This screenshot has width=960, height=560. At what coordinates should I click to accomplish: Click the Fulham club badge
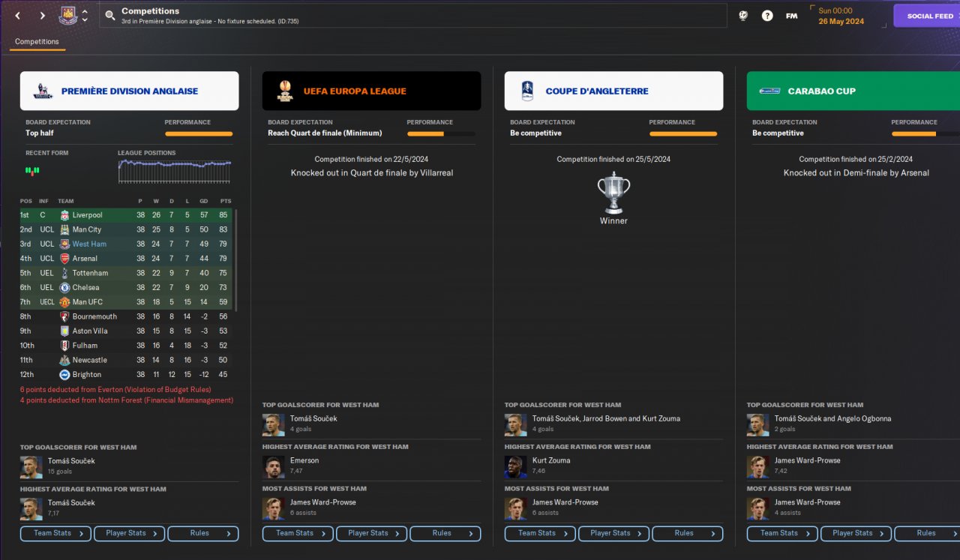pyautogui.click(x=64, y=346)
